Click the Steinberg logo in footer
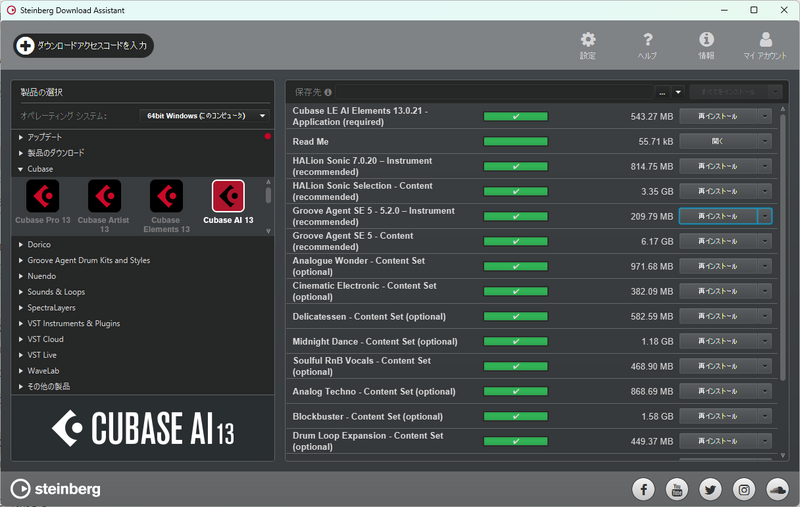 pos(56,489)
